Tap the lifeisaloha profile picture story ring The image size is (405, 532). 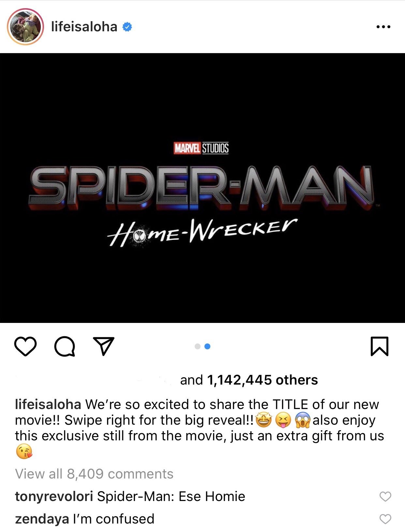25,27
